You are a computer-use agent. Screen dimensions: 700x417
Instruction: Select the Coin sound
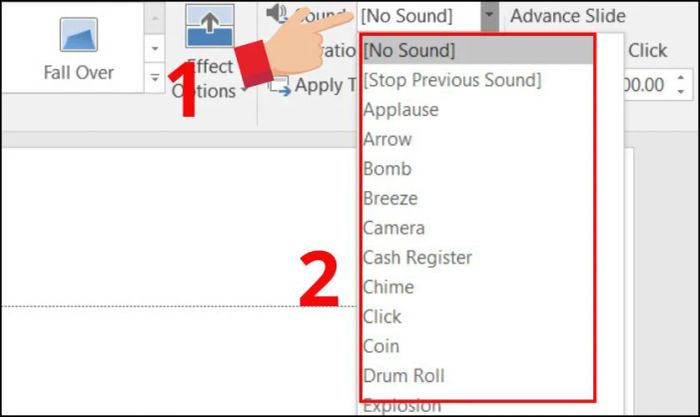coord(477,346)
